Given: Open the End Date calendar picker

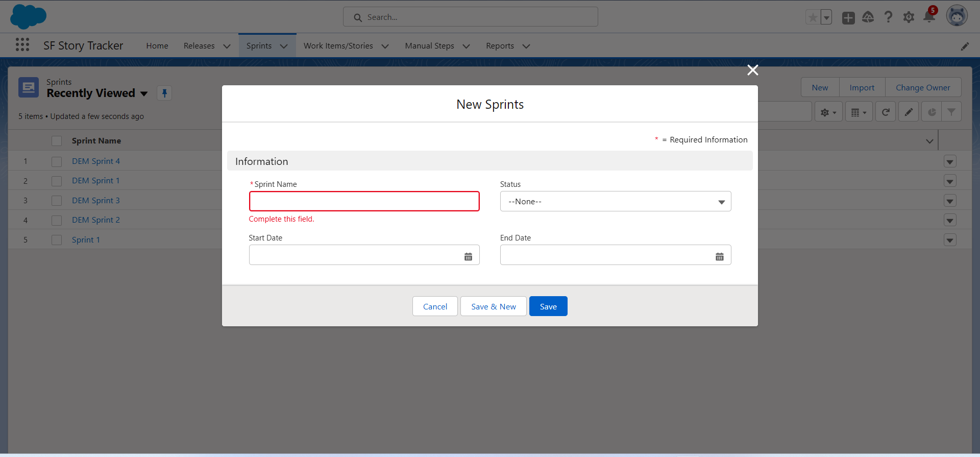Looking at the screenshot, I should (720, 256).
